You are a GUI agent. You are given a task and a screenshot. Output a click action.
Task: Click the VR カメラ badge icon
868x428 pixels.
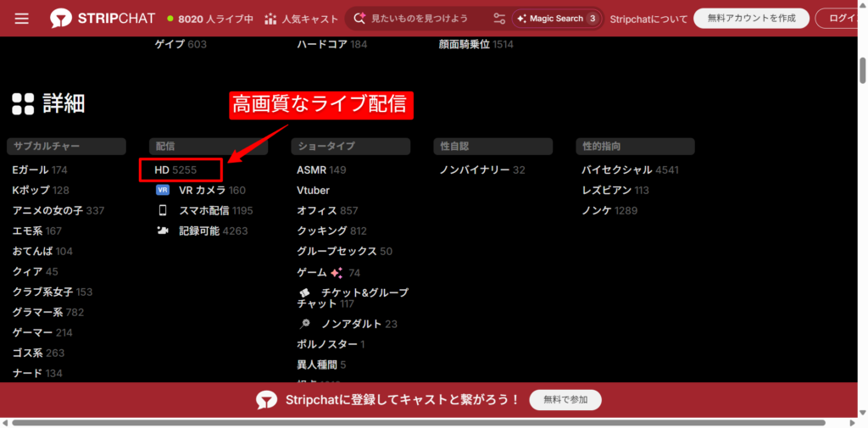[163, 190]
